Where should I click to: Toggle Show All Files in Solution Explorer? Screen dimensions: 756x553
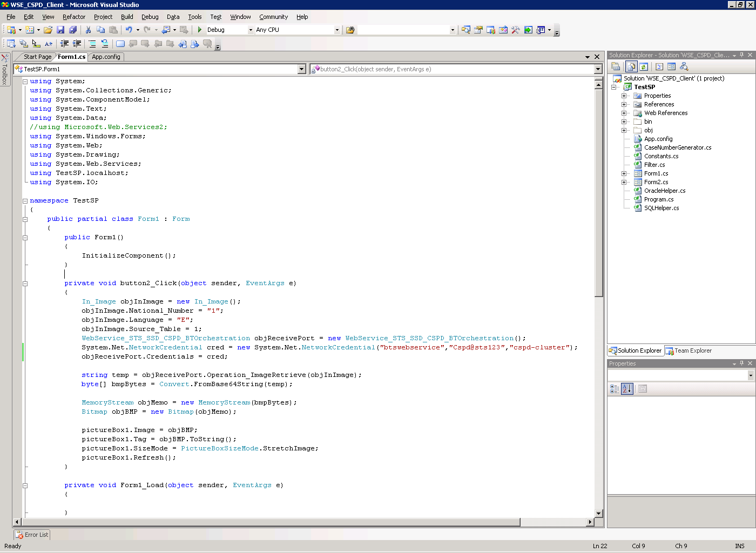pyautogui.click(x=631, y=66)
